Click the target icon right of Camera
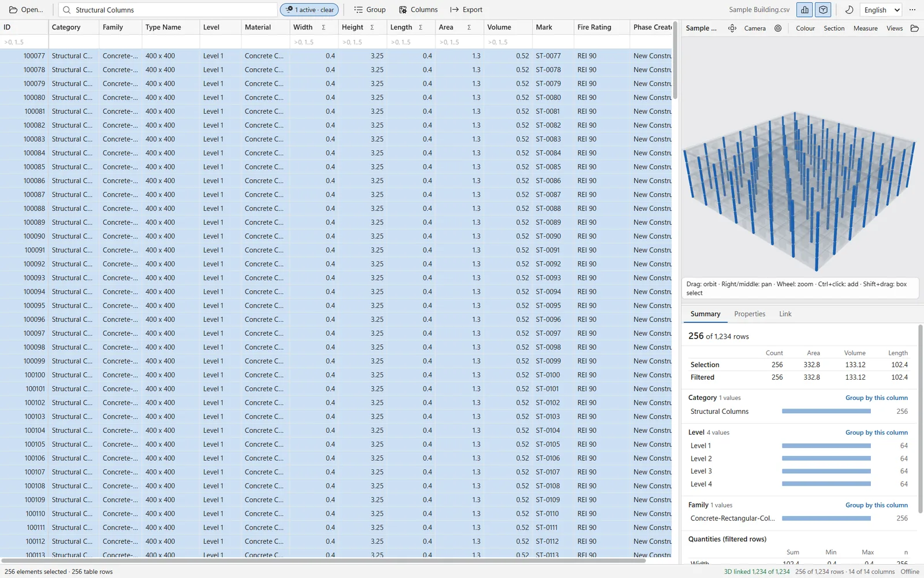The image size is (924, 578). (778, 28)
